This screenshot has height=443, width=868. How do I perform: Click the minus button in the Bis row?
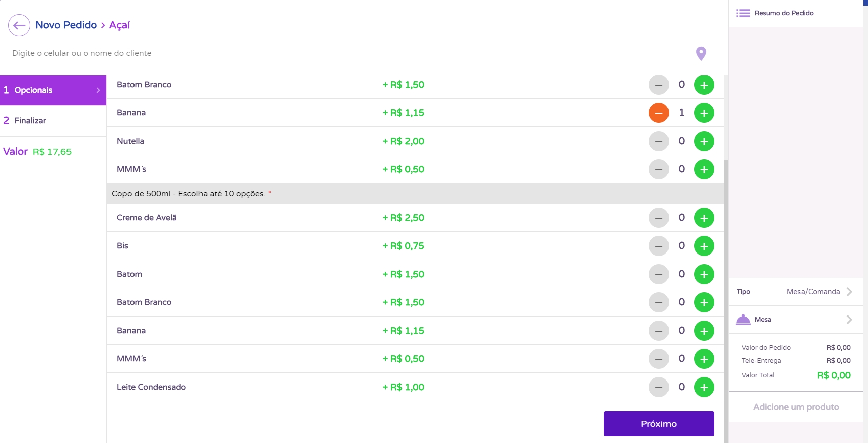click(658, 246)
